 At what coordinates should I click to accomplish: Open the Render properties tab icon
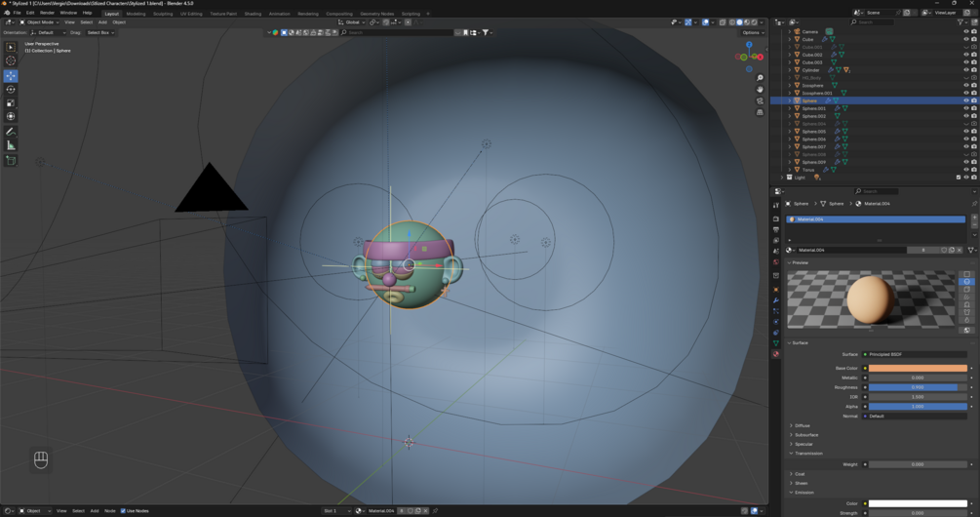pos(775,219)
